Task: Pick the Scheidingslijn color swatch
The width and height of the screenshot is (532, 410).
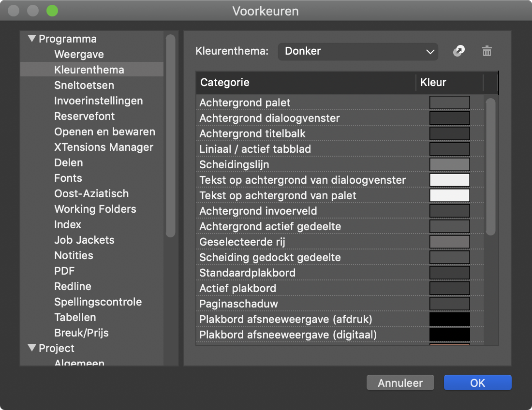Action: click(x=449, y=164)
